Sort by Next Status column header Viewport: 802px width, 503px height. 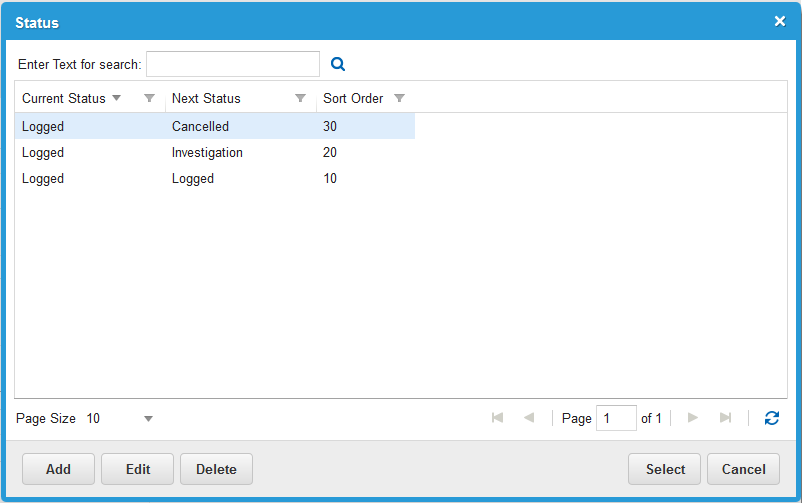206,98
